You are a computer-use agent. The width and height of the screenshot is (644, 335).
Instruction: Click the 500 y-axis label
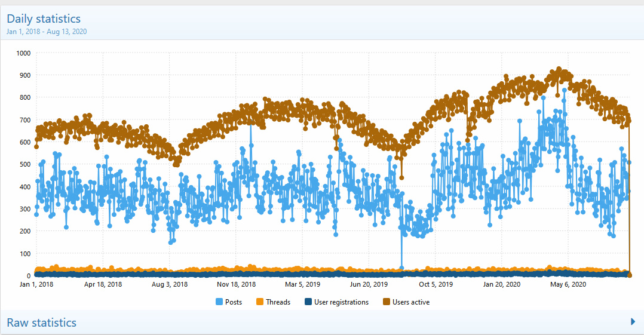pos(24,164)
